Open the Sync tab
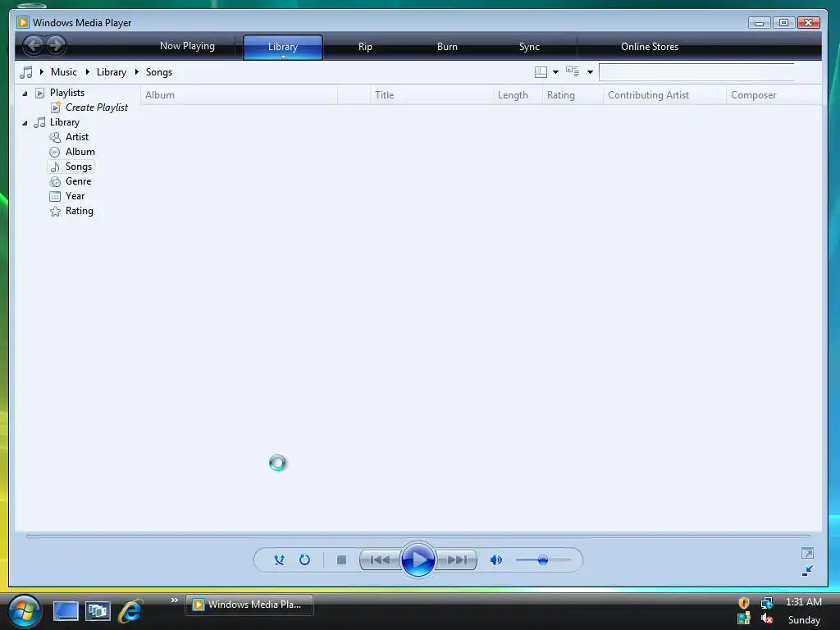 [529, 47]
